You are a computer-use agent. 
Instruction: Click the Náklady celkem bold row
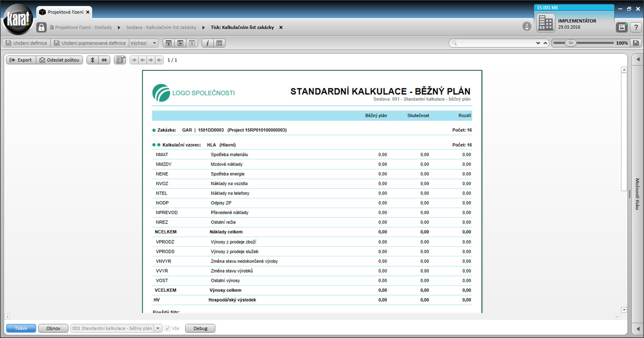(x=312, y=232)
